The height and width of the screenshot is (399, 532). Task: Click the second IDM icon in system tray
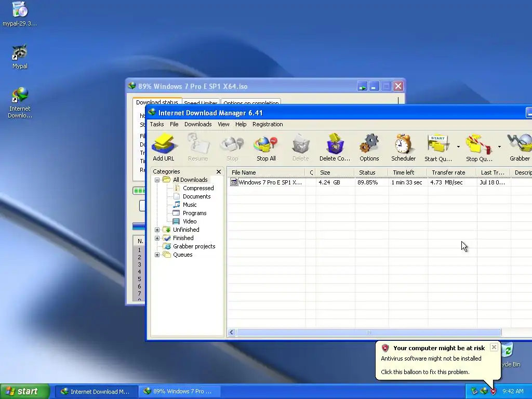pos(484,391)
